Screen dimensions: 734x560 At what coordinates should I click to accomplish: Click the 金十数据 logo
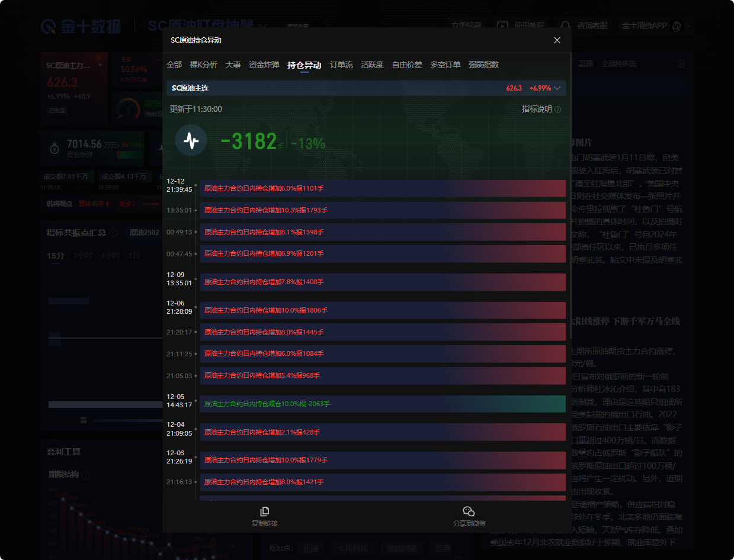pyautogui.click(x=81, y=27)
